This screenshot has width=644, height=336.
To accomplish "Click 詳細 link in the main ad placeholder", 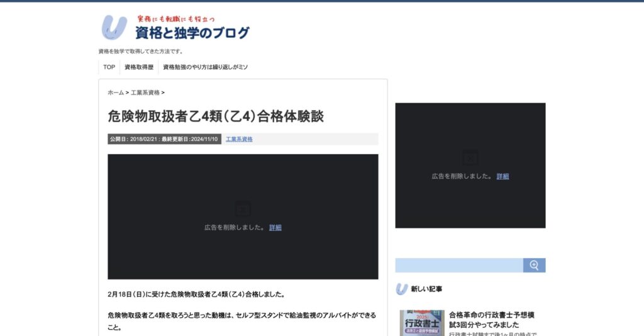I will click(275, 228).
